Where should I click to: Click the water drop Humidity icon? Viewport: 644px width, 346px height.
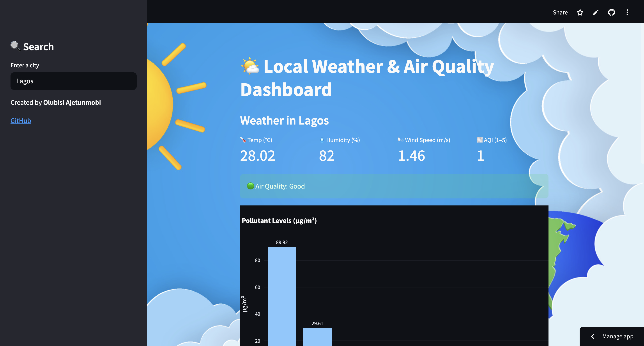[322, 140]
